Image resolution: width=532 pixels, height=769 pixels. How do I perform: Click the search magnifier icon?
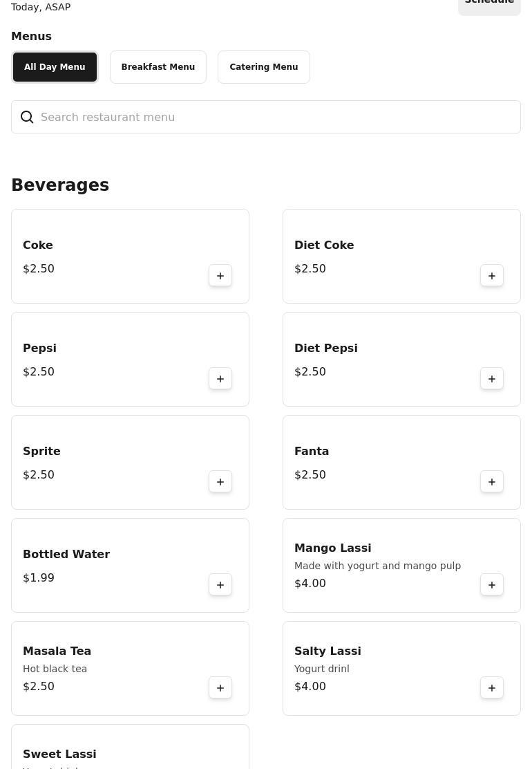click(x=27, y=117)
